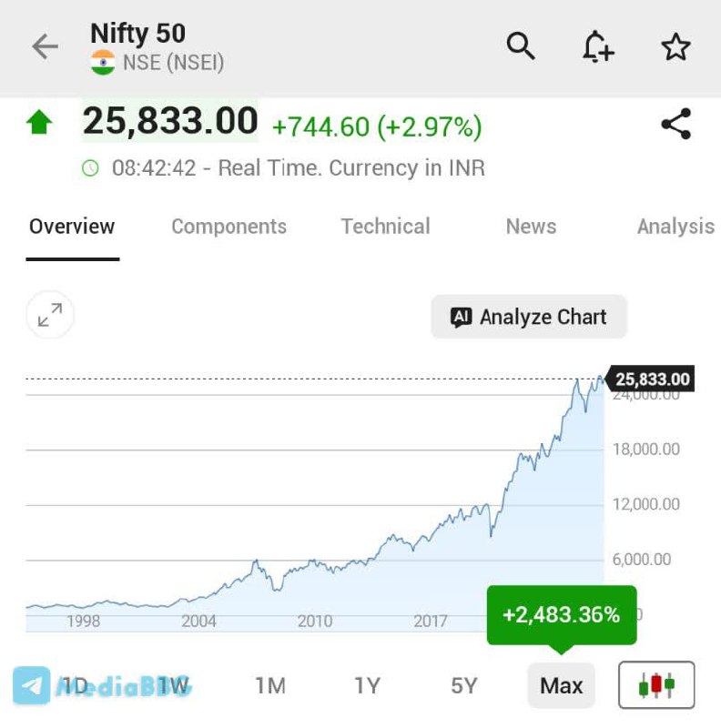Image resolution: width=721 pixels, height=728 pixels.
Task: Choose the 1M chart period
Action: click(270, 685)
